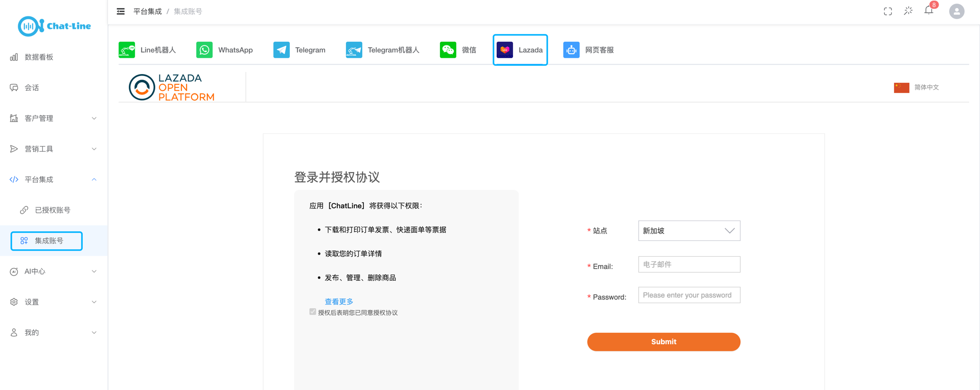Open the 站点 dropdown showing 新加坡

[x=689, y=231]
